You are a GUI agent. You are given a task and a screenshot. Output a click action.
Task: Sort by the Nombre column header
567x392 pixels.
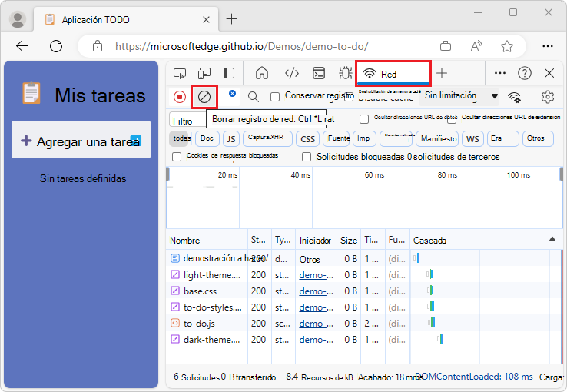click(207, 240)
